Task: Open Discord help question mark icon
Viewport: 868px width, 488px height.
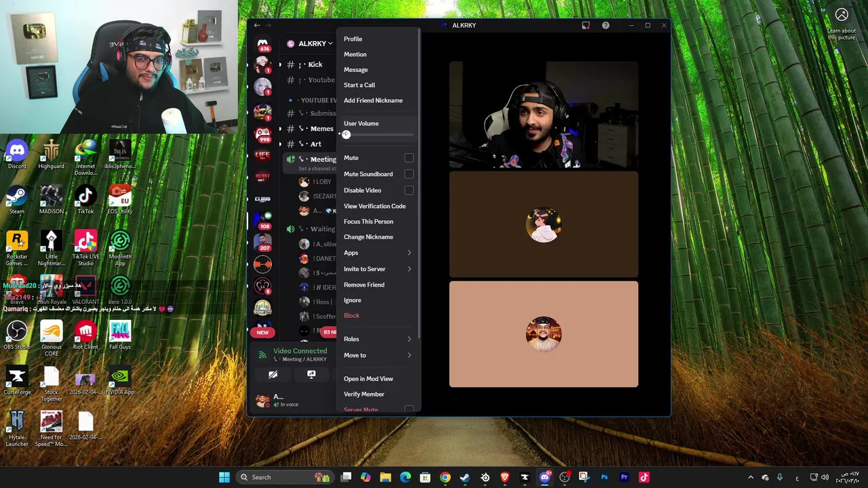Action: (606, 25)
